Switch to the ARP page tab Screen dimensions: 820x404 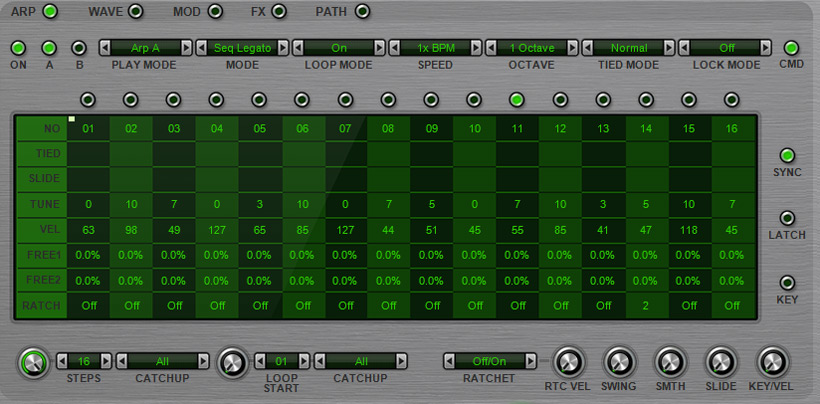pos(50,11)
